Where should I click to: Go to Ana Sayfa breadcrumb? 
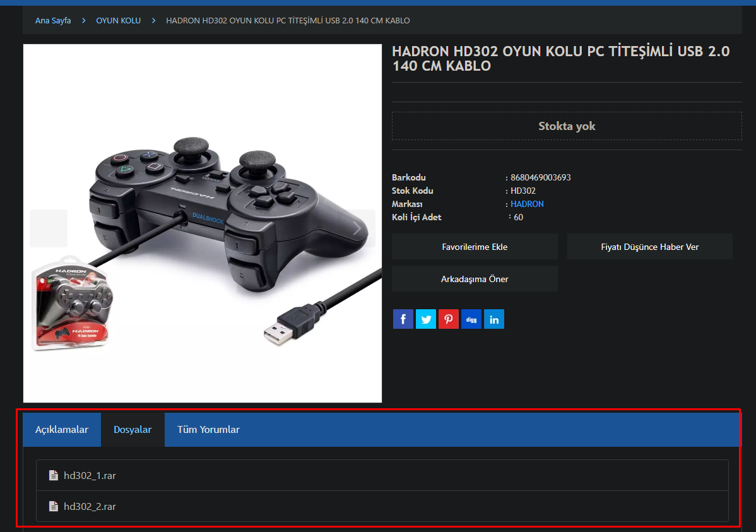53,21
